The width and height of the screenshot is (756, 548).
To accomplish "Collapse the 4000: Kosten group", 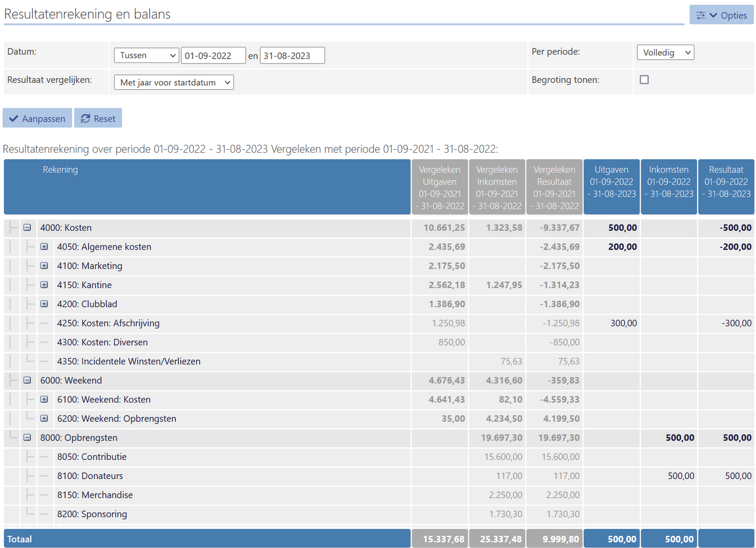I will pyautogui.click(x=27, y=228).
